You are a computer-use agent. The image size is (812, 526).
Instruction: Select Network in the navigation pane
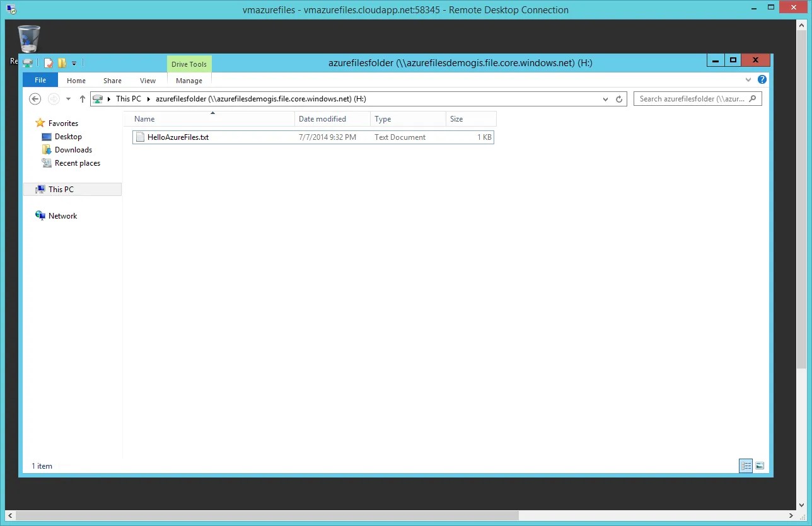click(x=62, y=215)
